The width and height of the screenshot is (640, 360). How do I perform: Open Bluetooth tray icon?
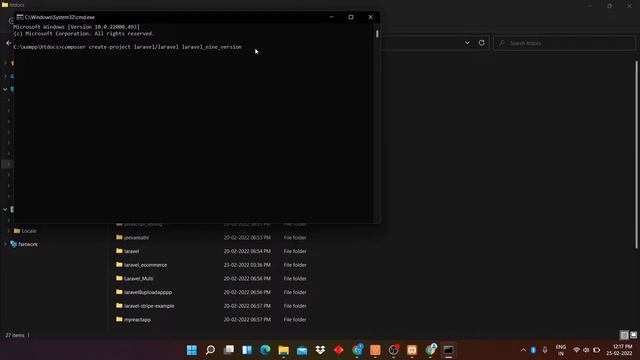coord(533,350)
